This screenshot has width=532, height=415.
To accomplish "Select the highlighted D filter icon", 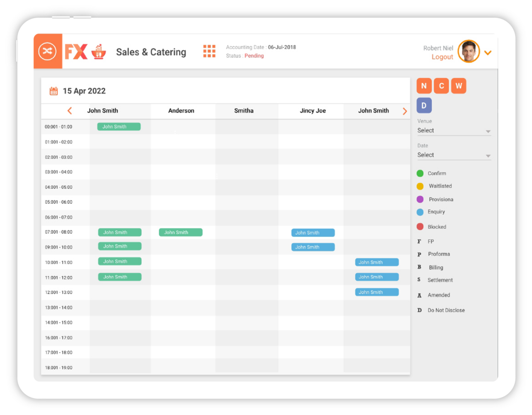I will click(x=424, y=105).
